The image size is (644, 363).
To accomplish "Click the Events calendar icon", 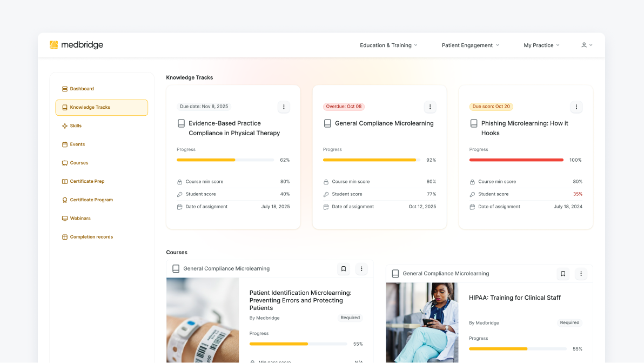I will pos(64,144).
